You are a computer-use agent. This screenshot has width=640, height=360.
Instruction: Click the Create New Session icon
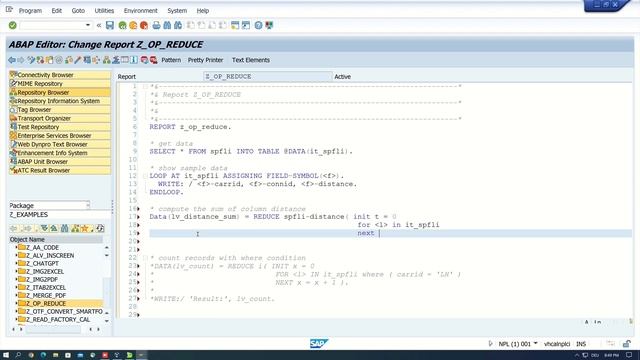pyautogui.click(x=235, y=25)
